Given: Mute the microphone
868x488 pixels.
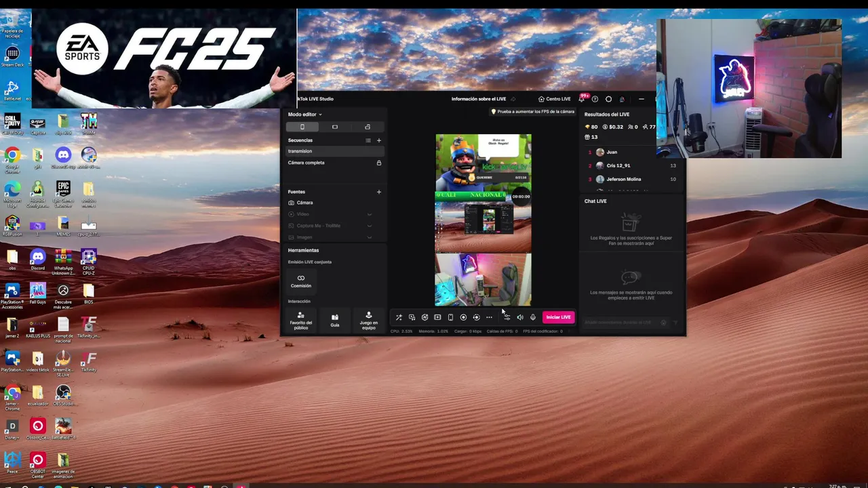Looking at the screenshot, I should point(533,317).
